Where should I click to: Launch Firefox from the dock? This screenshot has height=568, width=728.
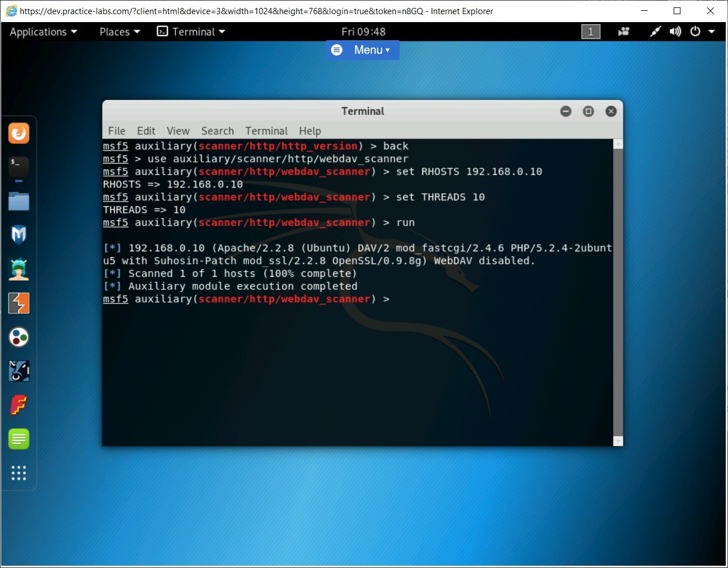click(x=19, y=133)
